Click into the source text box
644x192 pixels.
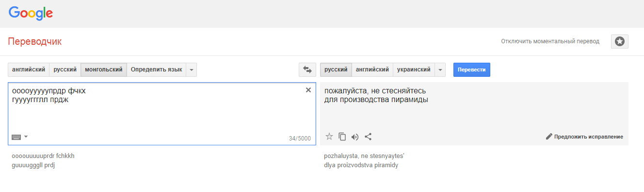[x=162, y=114]
